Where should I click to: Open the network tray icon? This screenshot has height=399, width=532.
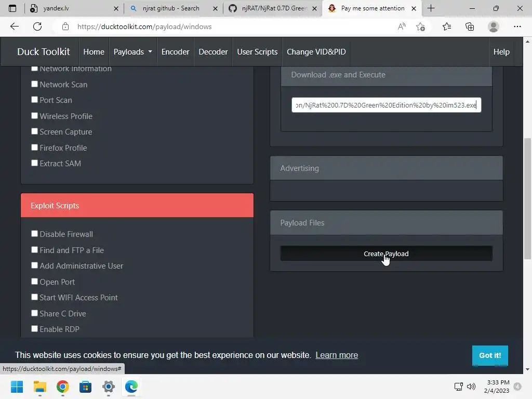(458, 387)
